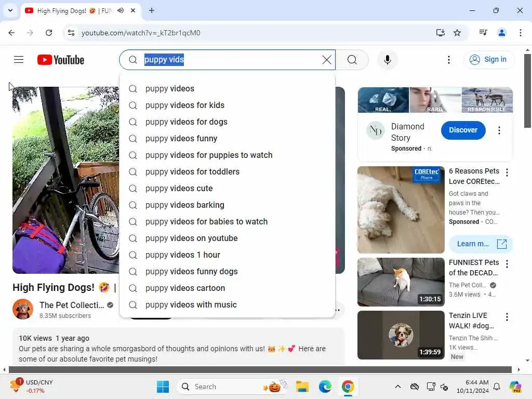
Task: Select 'puppy videos on youtube' suggestion
Action: click(x=228, y=238)
